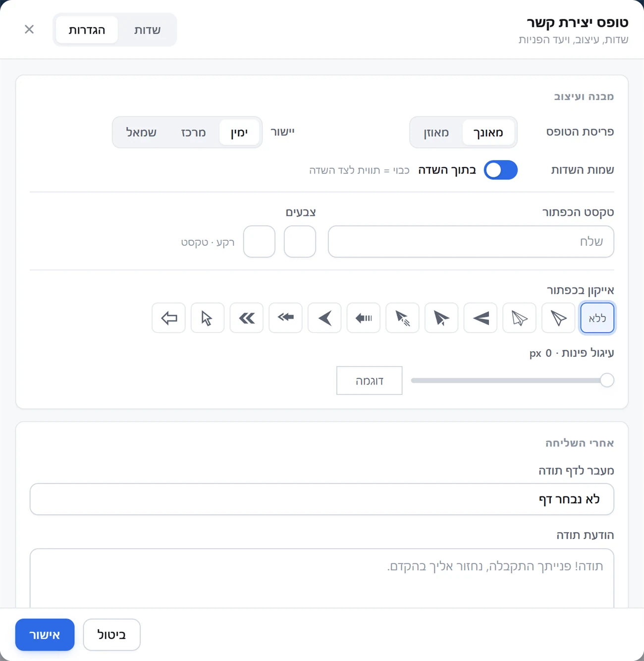Switch to the הגדרות tab
Image resolution: width=644 pixels, height=661 pixels.
pos(87,30)
